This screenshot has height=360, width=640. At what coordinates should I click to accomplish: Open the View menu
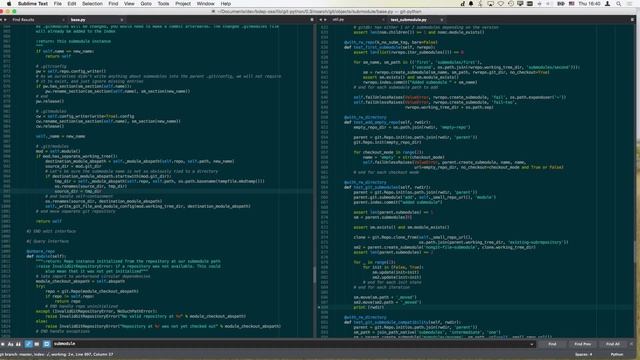[129, 3]
